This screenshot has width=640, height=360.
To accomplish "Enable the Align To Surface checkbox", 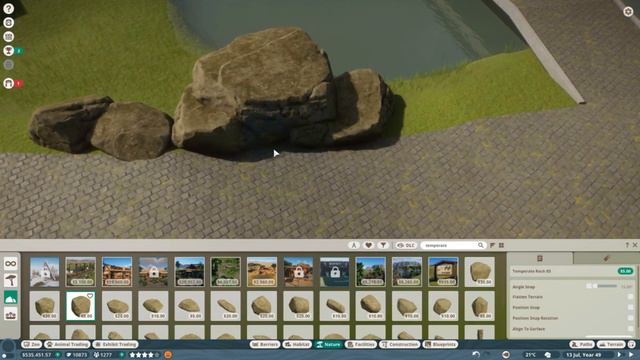I will tap(631, 329).
